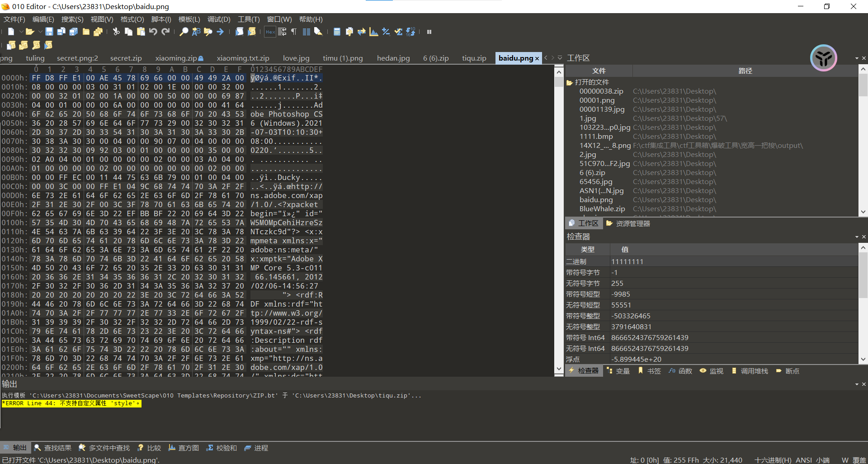Run template with the yellow scroll icon
Screen dimensions: 868x464
tap(252, 32)
